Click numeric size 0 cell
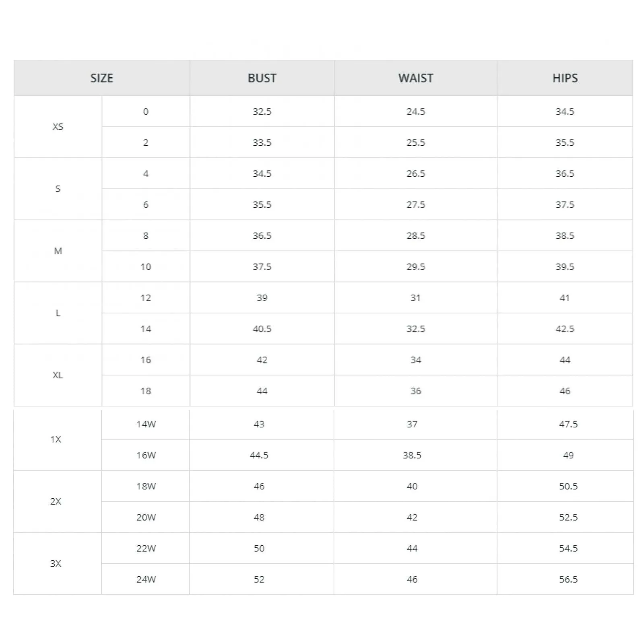Viewport: 644px width, 644px height. point(146,111)
